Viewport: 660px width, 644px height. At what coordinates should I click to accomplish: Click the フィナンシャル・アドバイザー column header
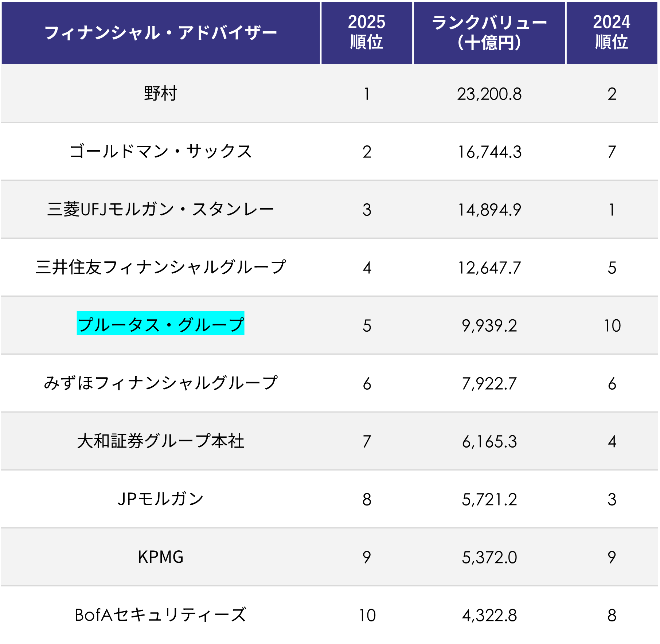click(x=160, y=33)
